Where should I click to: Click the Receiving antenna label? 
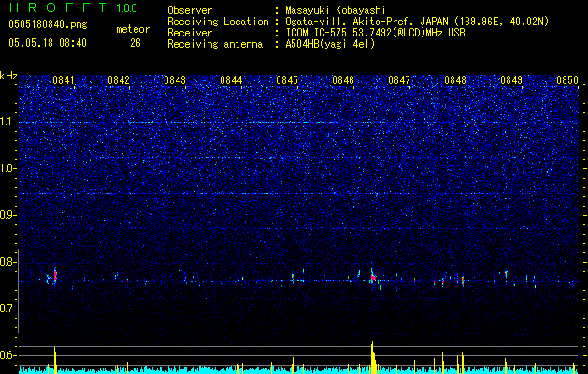(x=215, y=44)
